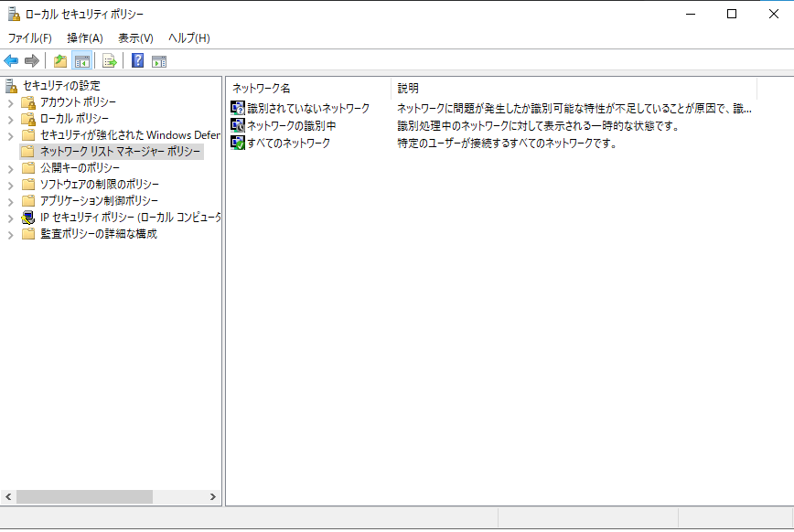Toggle the Show/Hide Action Pane icon
Image resolution: width=794 pixels, height=532 pixels.
click(x=159, y=61)
